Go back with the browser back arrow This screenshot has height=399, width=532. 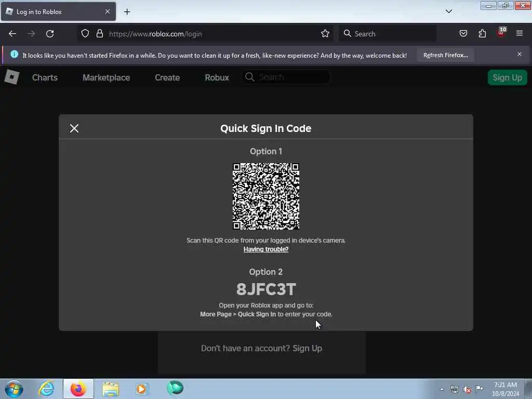click(12, 34)
